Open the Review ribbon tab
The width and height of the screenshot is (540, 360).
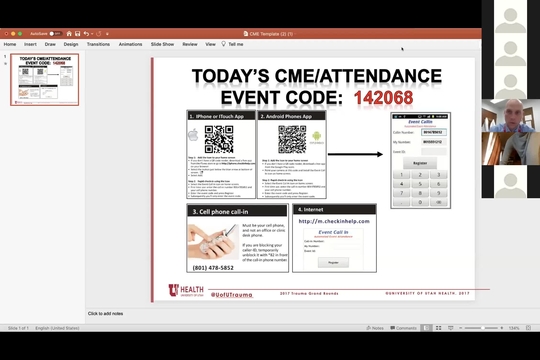tap(190, 44)
